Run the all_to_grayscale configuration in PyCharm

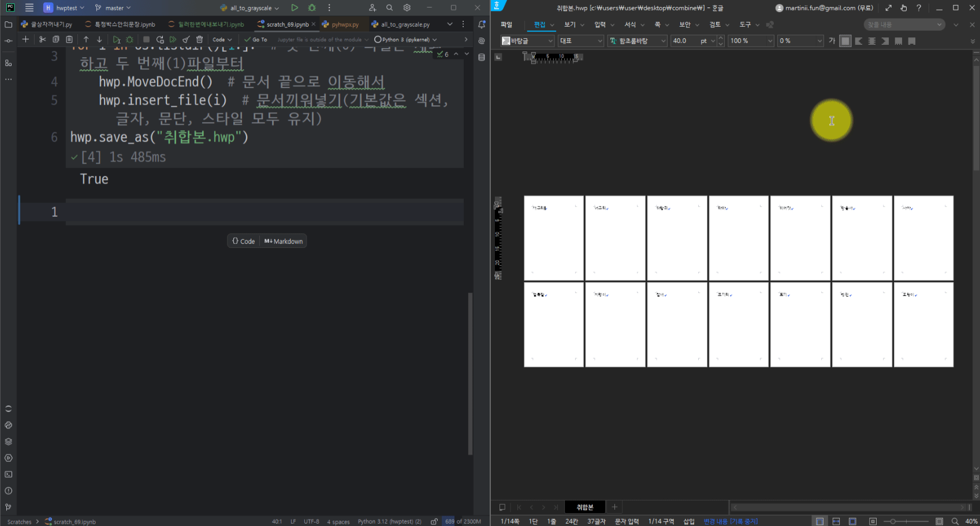295,8
